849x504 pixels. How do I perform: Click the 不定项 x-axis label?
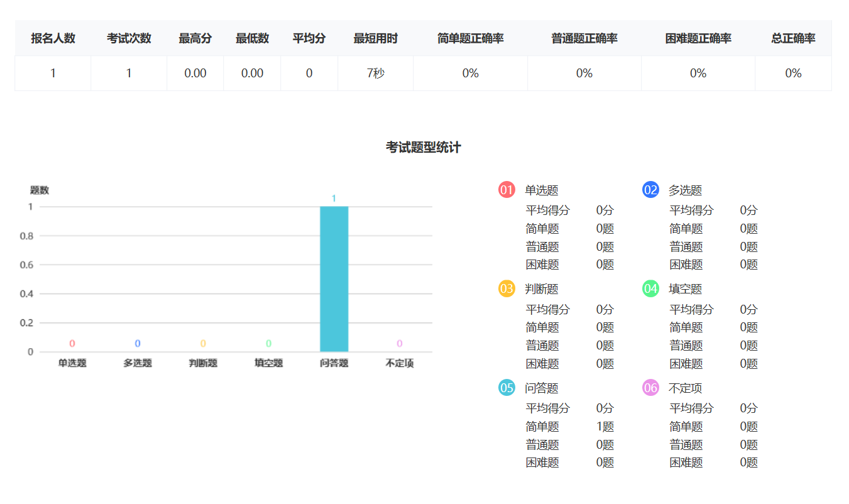tap(399, 363)
